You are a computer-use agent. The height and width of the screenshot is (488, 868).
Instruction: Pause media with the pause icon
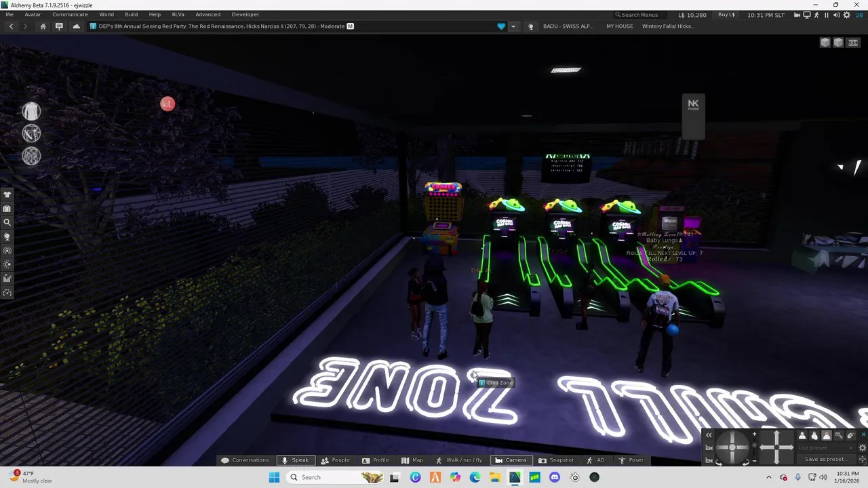click(x=827, y=15)
